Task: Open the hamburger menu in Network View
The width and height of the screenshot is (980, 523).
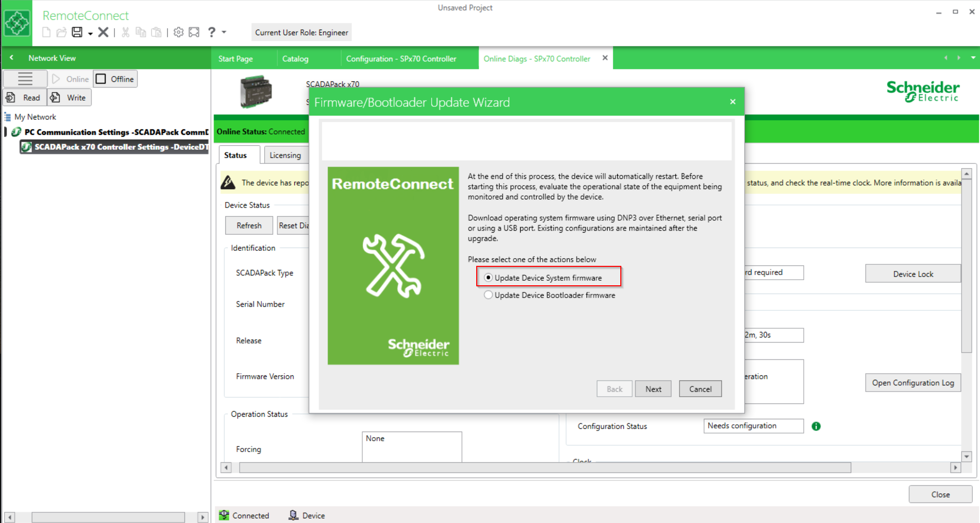Action: point(25,79)
